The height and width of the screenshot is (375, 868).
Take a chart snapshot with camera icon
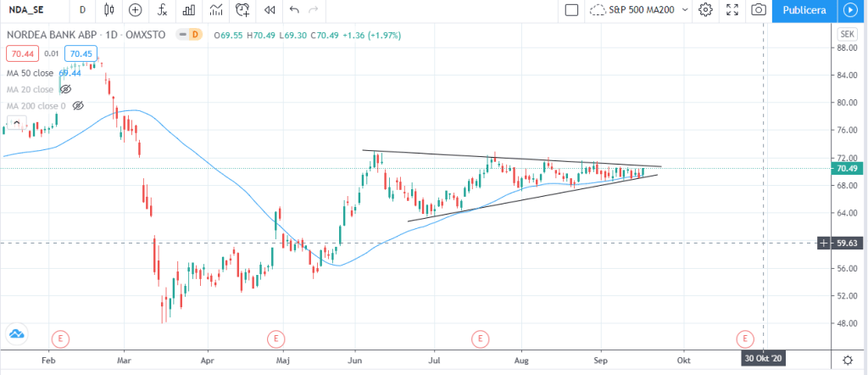click(759, 10)
